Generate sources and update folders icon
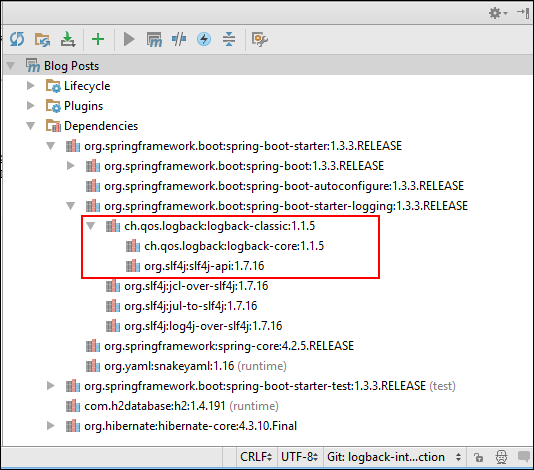The width and height of the screenshot is (534, 470). tap(42, 39)
